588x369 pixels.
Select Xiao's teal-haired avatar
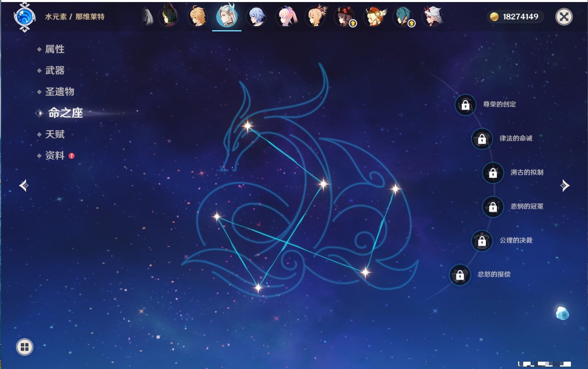[x=404, y=17]
